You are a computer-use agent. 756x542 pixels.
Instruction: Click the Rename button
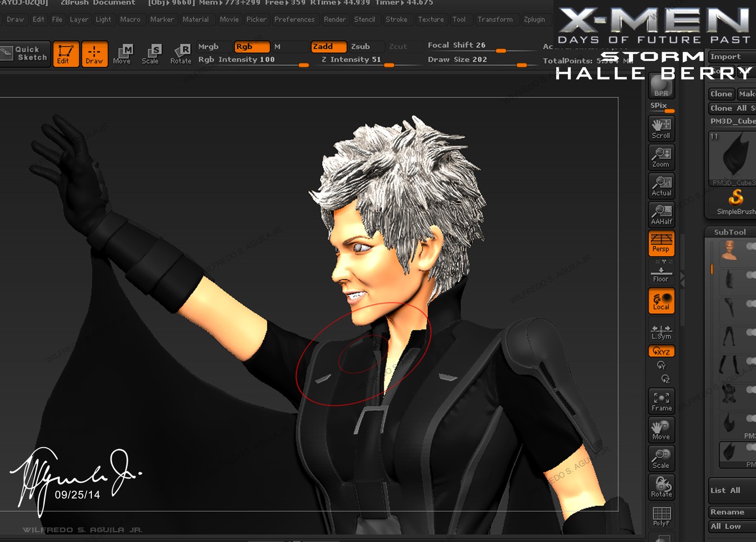pyautogui.click(x=731, y=512)
